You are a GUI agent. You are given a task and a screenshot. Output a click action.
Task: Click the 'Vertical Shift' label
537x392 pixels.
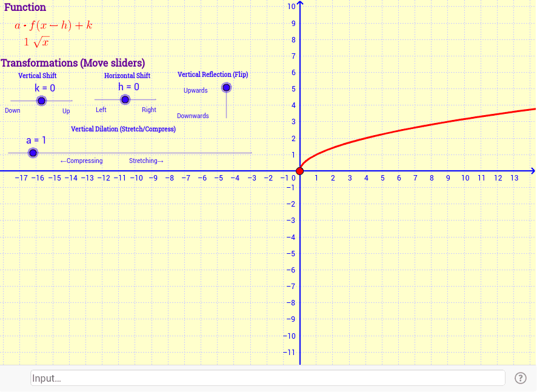coord(38,76)
